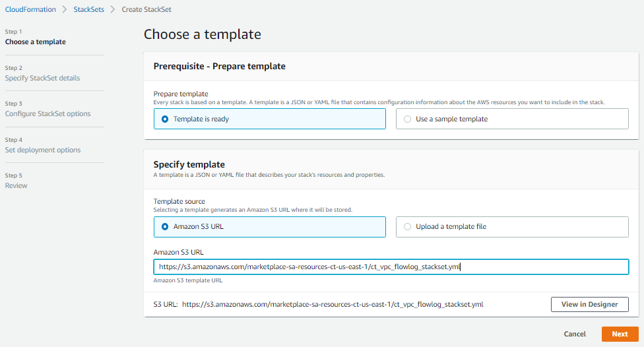Click the 'Prerequisite - Prepare template' section header
The image size is (644, 347).
[x=219, y=66]
